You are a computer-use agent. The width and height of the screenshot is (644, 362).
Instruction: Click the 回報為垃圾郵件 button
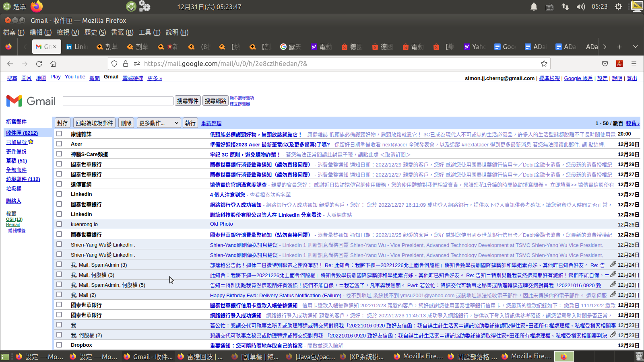pos(95,123)
